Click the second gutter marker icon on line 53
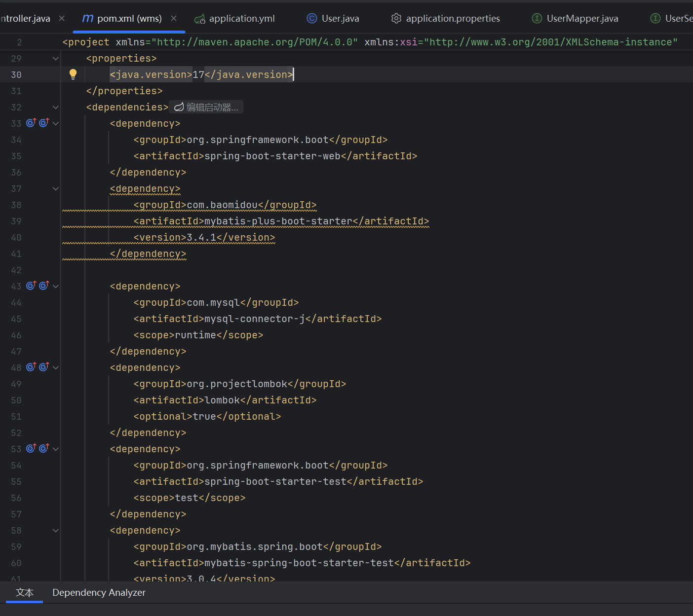This screenshot has height=616, width=693. pos(44,448)
